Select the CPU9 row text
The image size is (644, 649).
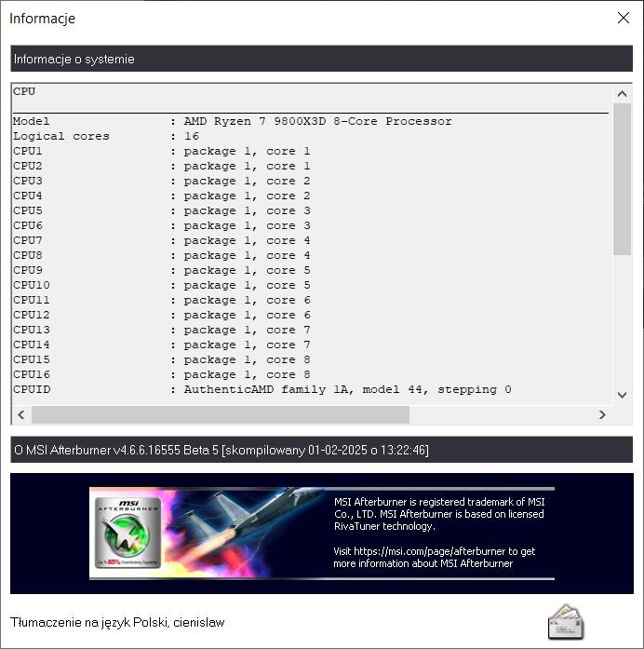[161, 270]
